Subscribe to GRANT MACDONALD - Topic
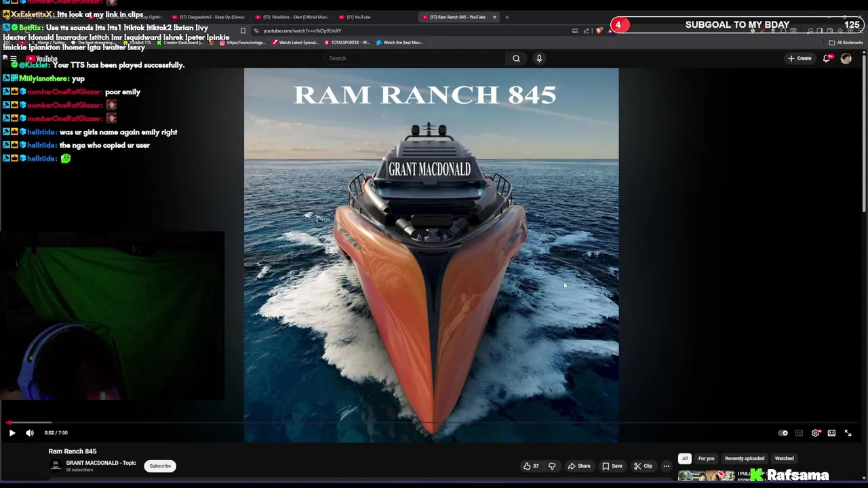This screenshot has width=868, height=488. (x=160, y=466)
